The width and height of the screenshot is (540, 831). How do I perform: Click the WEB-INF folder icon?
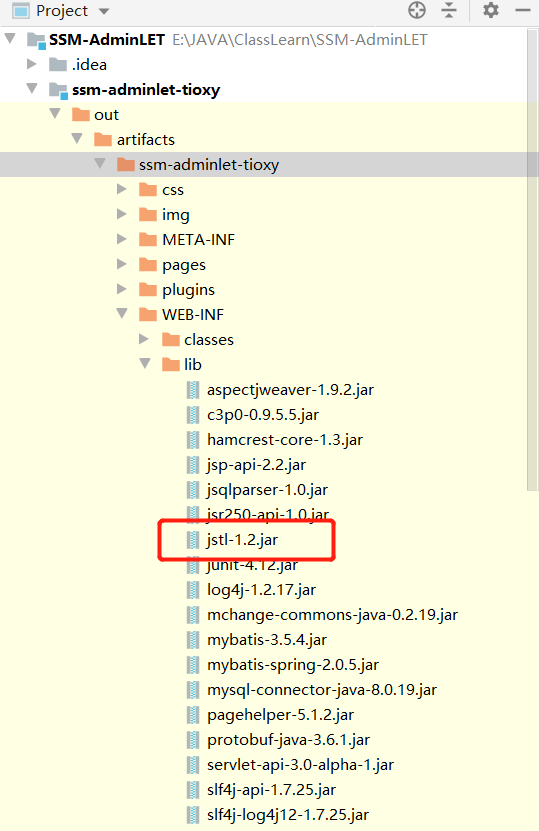coord(148,315)
